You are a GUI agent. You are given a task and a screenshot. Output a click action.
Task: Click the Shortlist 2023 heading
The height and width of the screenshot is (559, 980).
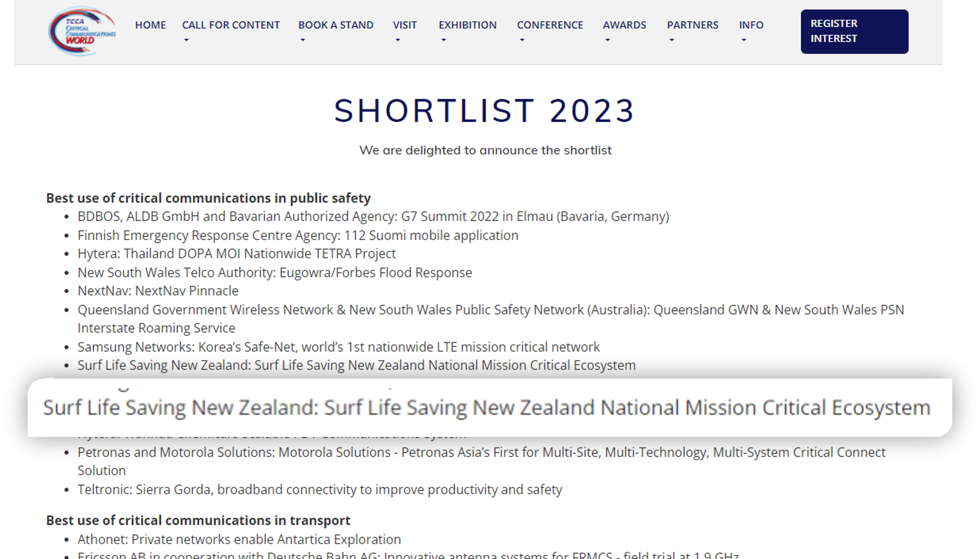[x=485, y=111]
